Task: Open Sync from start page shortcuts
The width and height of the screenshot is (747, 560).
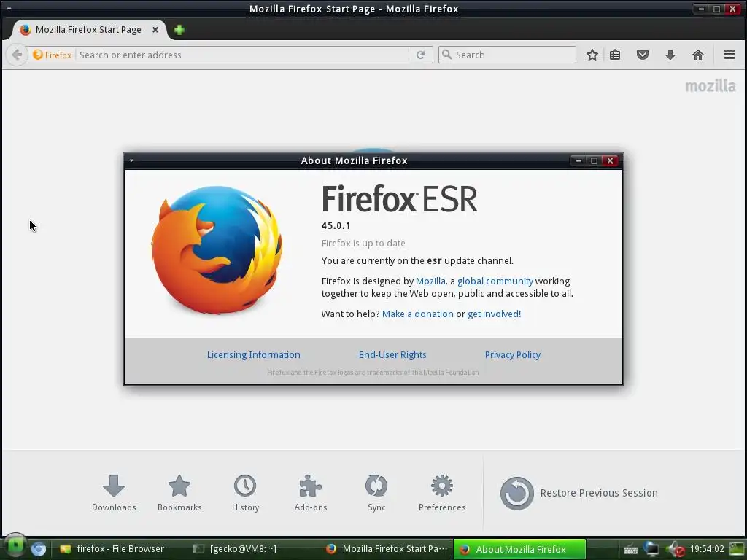Action: [376, 493]
